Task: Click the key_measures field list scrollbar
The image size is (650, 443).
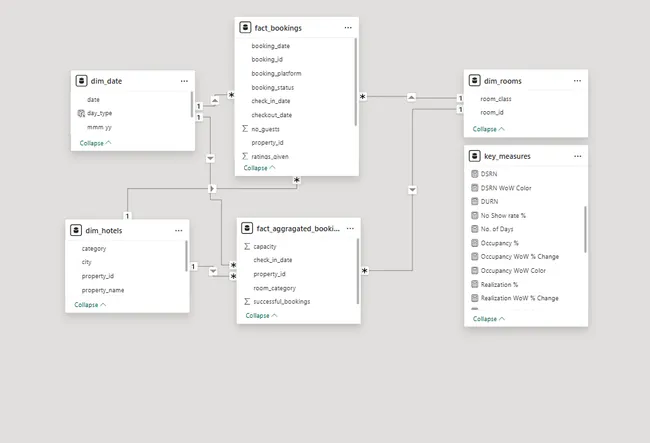Action: tap(585, 229)
